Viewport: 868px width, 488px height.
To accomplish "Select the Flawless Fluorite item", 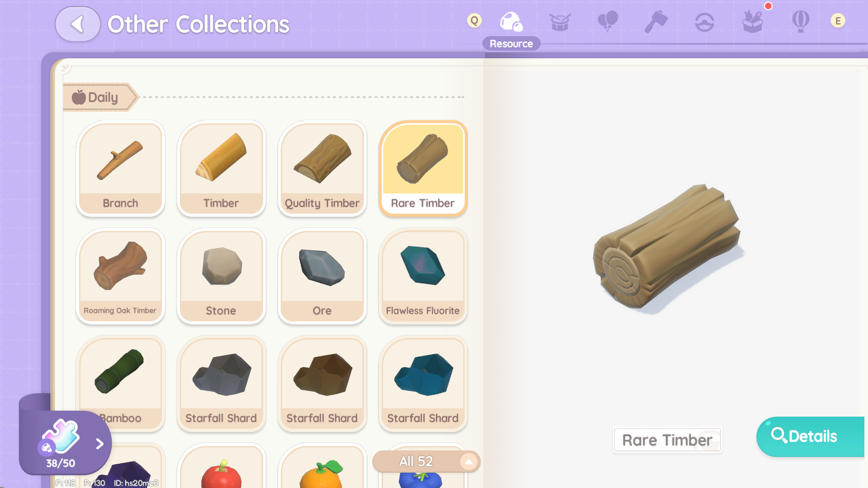I will (x=423, y=276).
